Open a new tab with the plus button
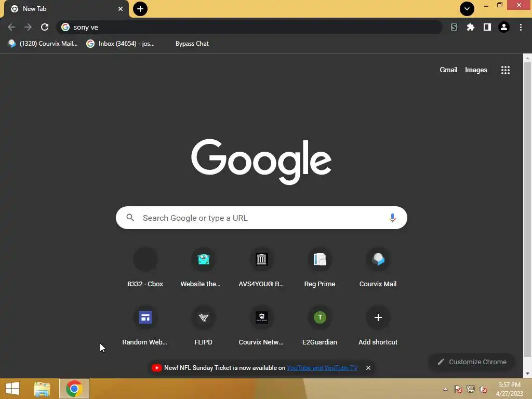532x399 pixels. [140, 9]
